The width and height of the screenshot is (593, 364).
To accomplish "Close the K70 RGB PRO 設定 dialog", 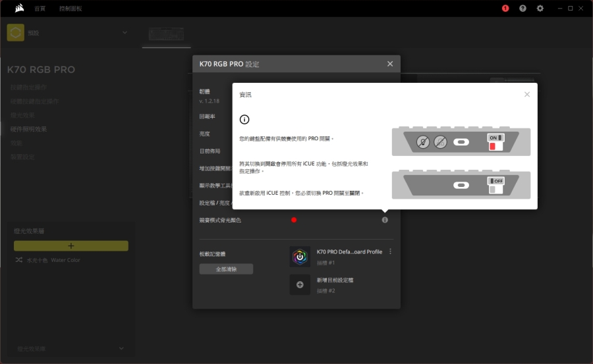I will click(x=390, y=64).
